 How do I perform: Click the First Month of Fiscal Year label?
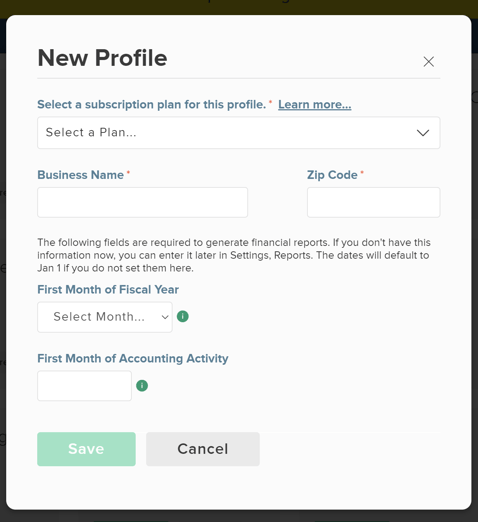(108, 289)
